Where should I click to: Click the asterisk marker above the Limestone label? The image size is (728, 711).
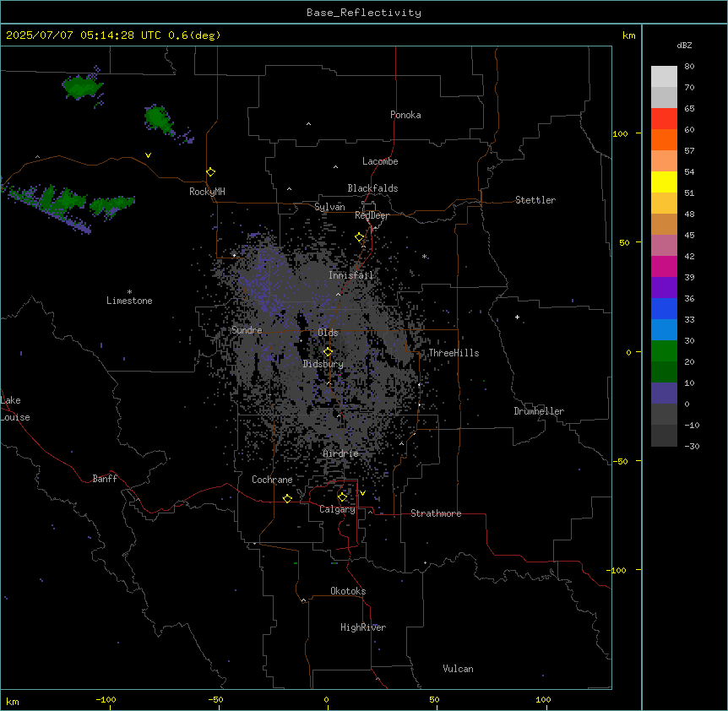tap(129, 292)
